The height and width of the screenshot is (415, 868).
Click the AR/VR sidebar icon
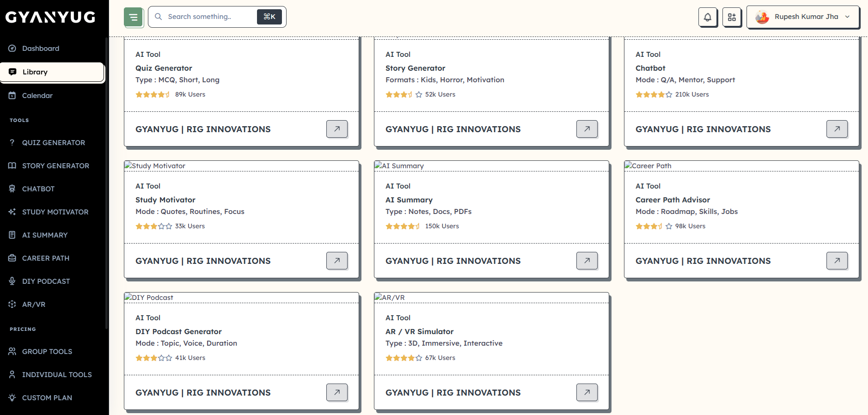12,305
